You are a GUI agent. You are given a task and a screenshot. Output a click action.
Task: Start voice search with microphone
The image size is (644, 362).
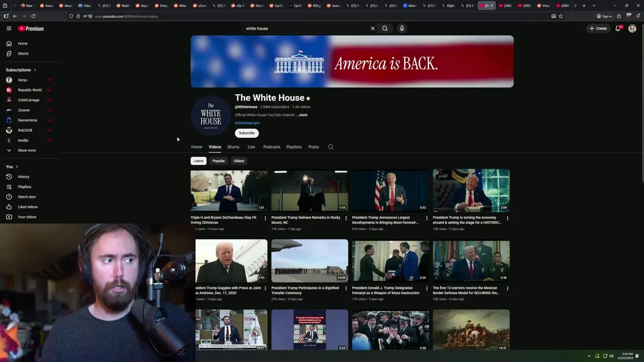(401, 29)
